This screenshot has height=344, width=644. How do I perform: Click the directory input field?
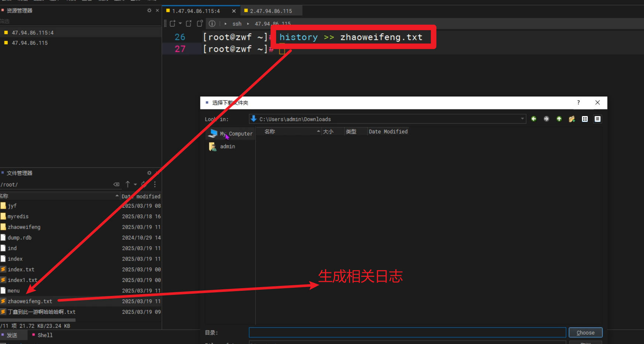point(407,333)
